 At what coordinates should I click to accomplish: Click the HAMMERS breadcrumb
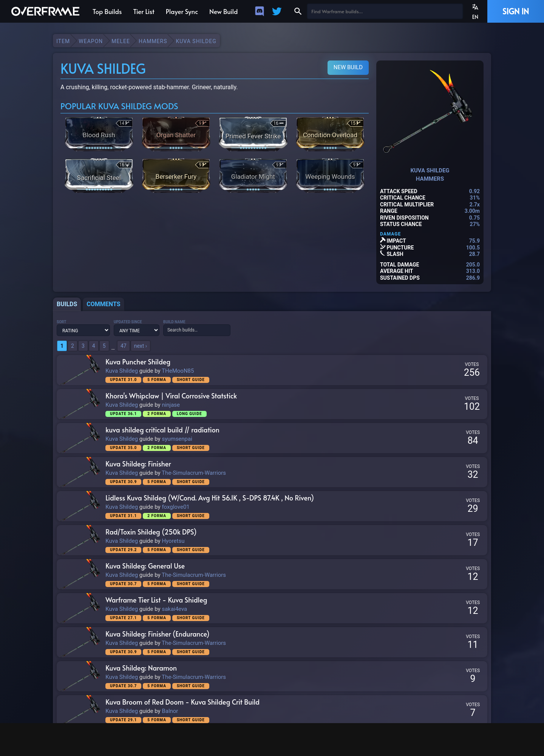click(153, 41)
